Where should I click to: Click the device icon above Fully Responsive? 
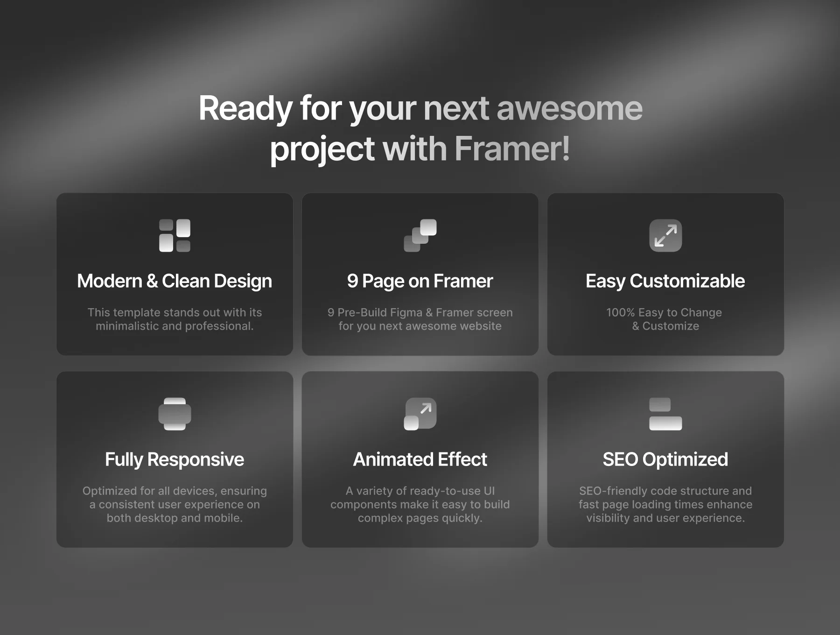pyautogui.click(x=175, y=414)
